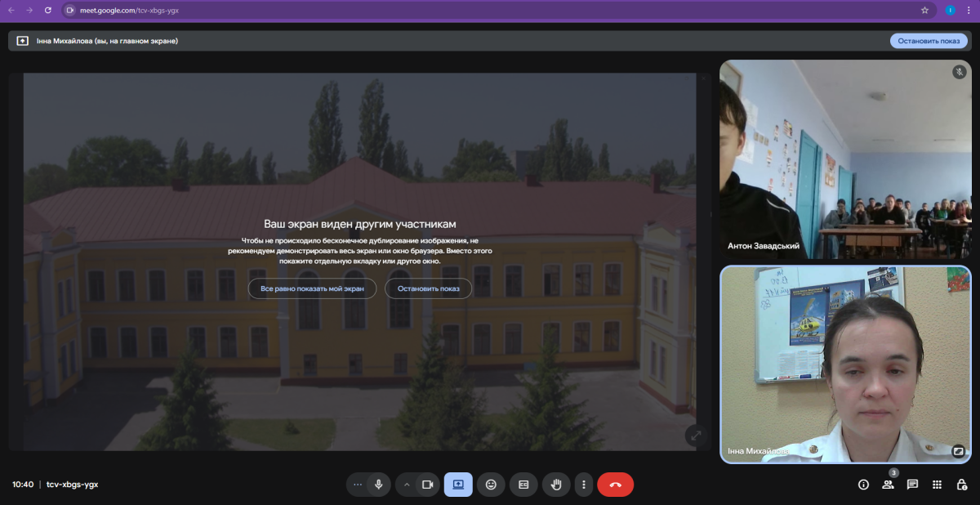980x505 pixels.
Task: Click the screen share presentation icon
Action: [458, 485]
